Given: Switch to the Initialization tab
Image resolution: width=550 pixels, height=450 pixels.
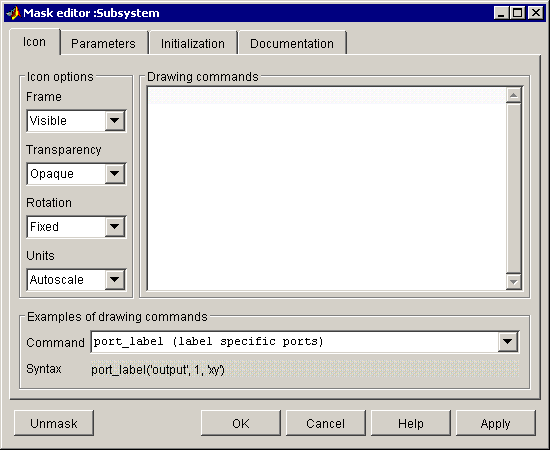Looking at the screenshot, I should (x=193, y=43).
